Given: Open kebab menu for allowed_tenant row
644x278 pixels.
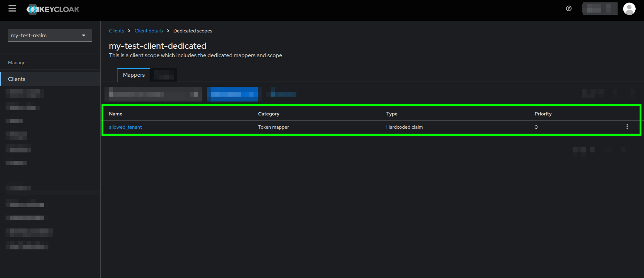Looking at the screenshot, I should pos(627,127).
